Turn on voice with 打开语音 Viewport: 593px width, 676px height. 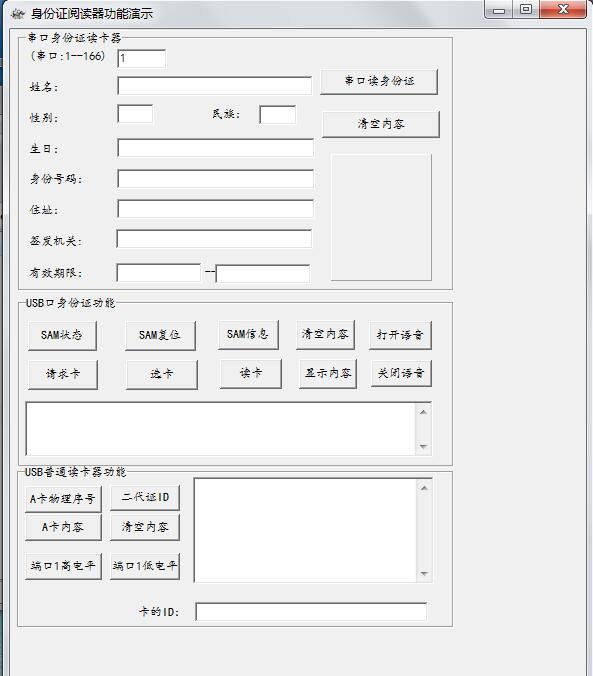(400, 335)
